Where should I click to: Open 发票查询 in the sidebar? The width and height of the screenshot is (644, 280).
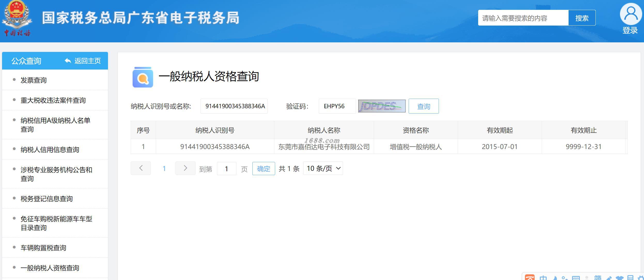point(34,80)
